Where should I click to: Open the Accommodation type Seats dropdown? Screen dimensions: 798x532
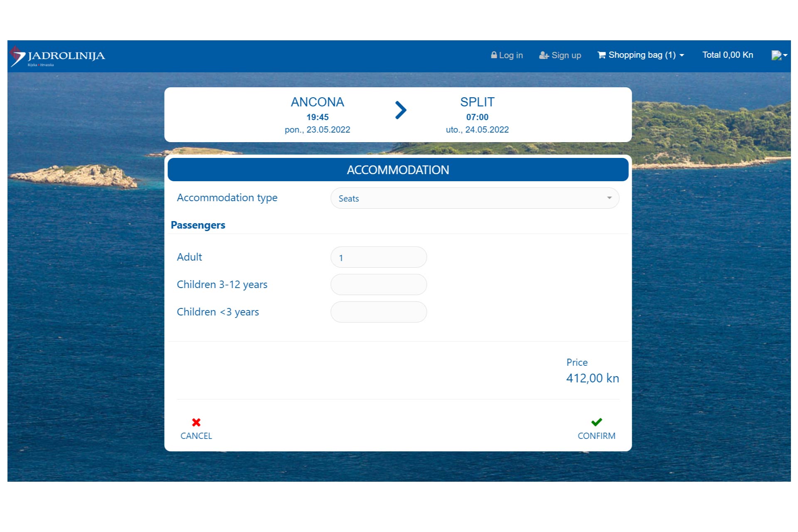[474, 198]
